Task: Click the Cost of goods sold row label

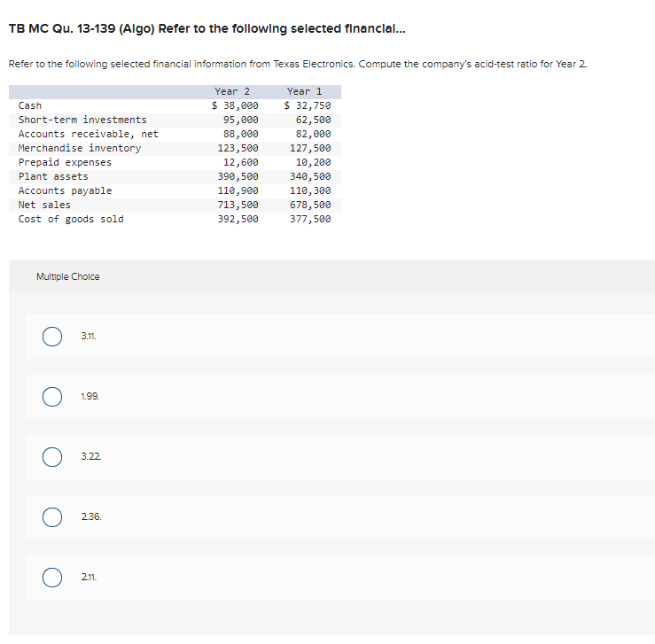Action: tap(71, 219)
